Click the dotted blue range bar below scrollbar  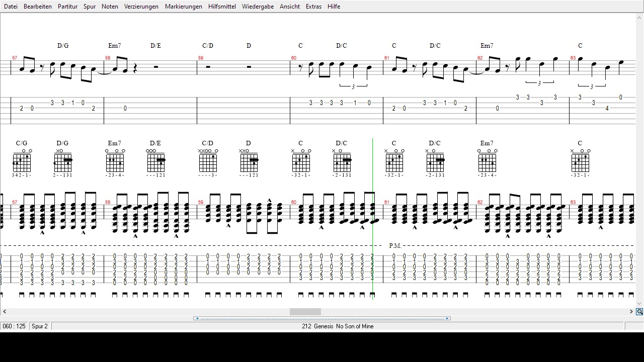pos(322,318)
